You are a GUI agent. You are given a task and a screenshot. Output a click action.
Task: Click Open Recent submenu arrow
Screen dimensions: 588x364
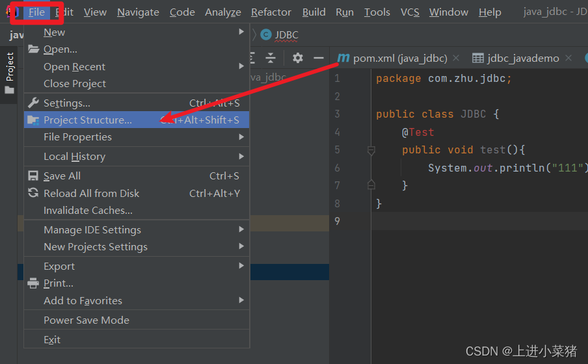(x=241, y=66)
